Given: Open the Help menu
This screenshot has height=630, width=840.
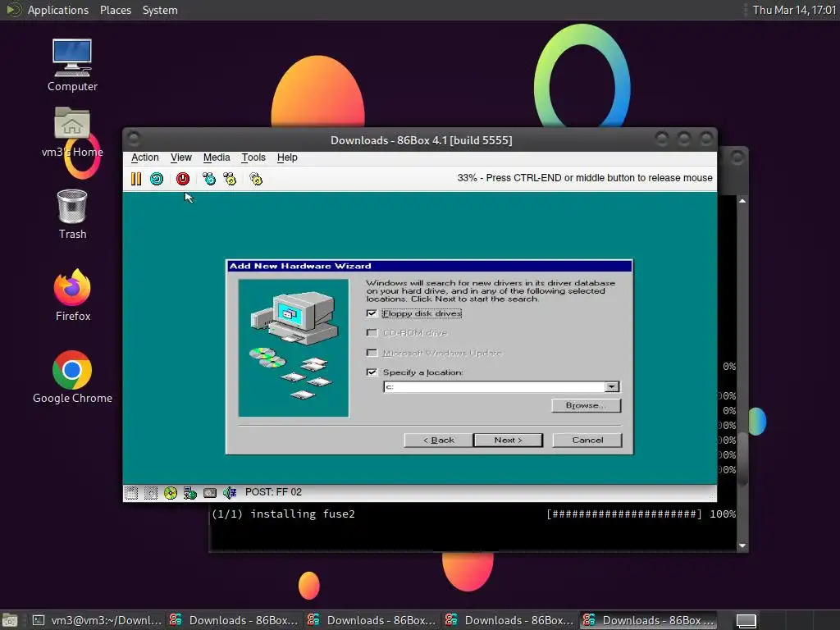Looking at the screenshot, I should tap(287, 157).
